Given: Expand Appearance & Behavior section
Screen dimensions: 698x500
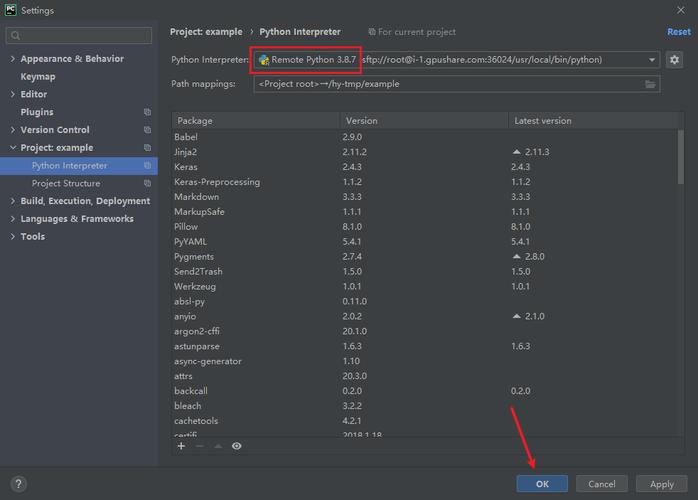Looking at the screenshot, I should [x=12, y=59].
